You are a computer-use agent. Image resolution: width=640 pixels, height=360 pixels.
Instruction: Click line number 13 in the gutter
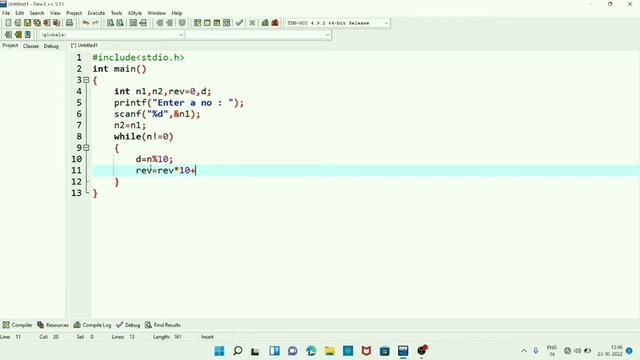tap(77, 193)
